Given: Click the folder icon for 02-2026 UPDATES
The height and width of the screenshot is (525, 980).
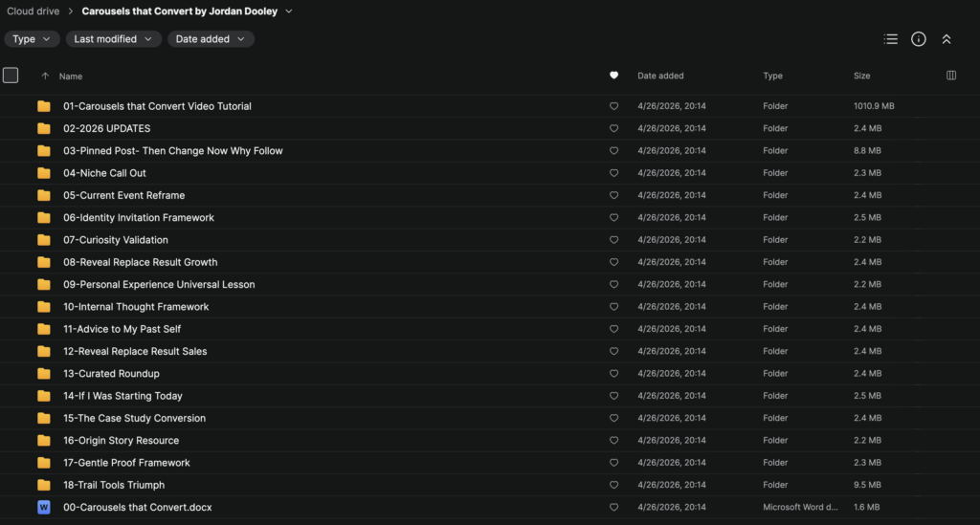Looking at the screenshot, I should (x=44, y=128).
